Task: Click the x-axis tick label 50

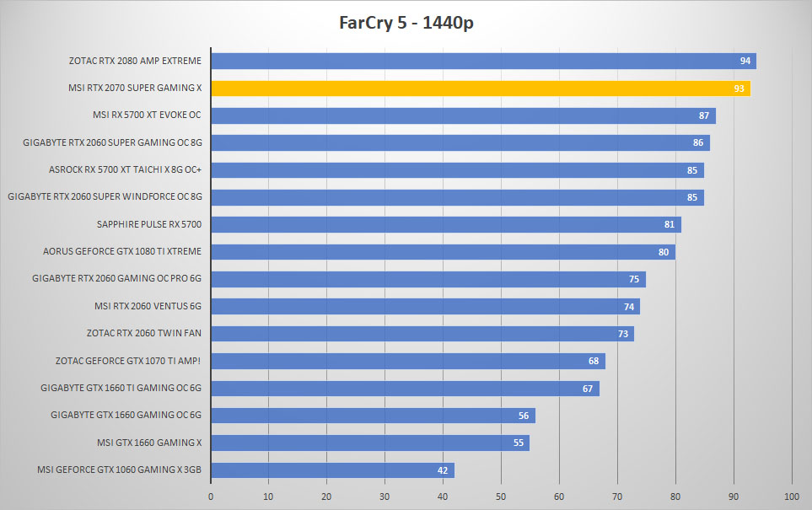Action: click(x=501, y=497)
